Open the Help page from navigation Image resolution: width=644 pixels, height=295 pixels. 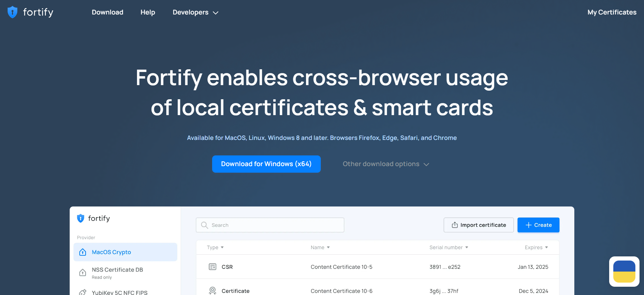tap(148, 12)
